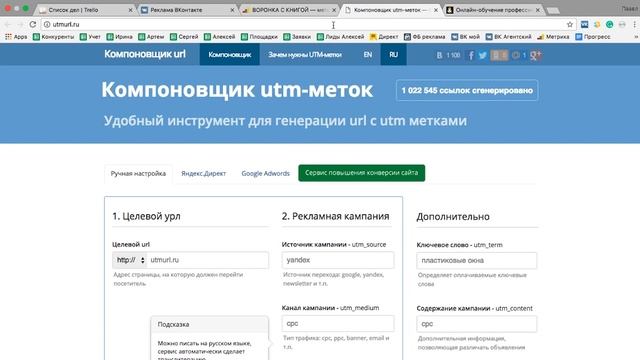Screen dimensions: 640x360
Task: Open Зачем нужны UTM-метки page
Action: pyautogui.click(x=305, y=55)
